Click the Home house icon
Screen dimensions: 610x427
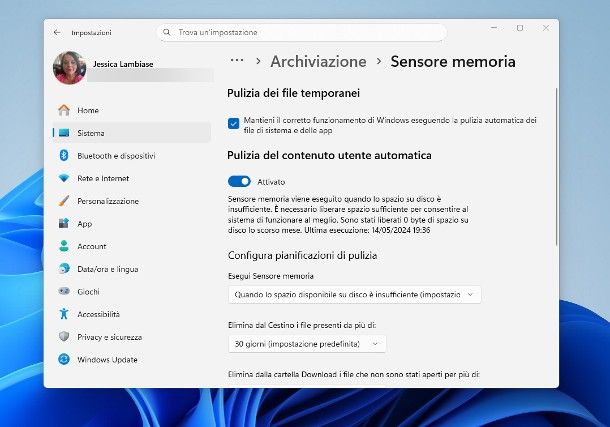pyautogui.click(x=64, y=110)
